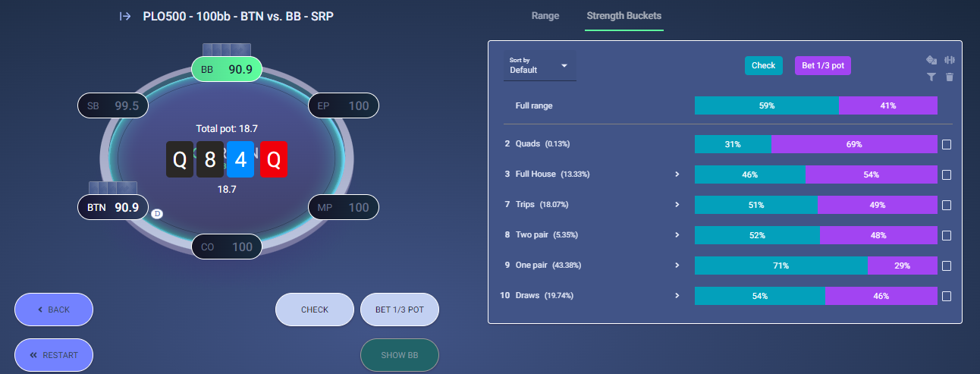Tick the Quads row checkbox

(946, 144)
